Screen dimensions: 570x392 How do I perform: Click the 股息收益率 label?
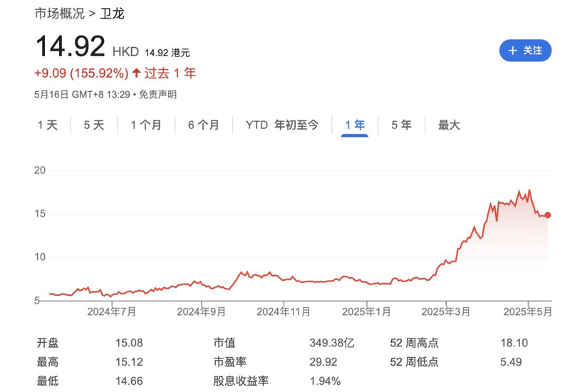(241, 381)
